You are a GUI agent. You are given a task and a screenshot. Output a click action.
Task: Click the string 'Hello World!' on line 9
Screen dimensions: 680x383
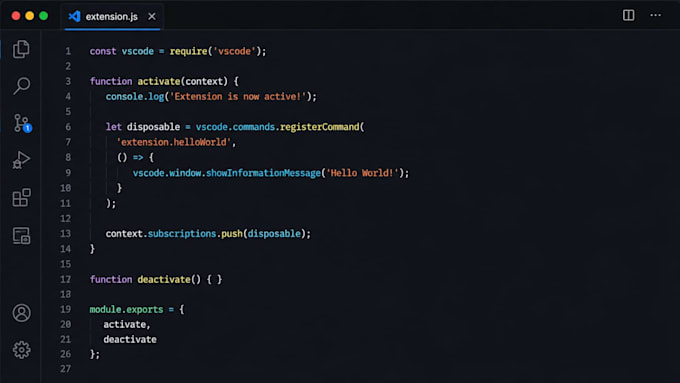pos(362,173)
